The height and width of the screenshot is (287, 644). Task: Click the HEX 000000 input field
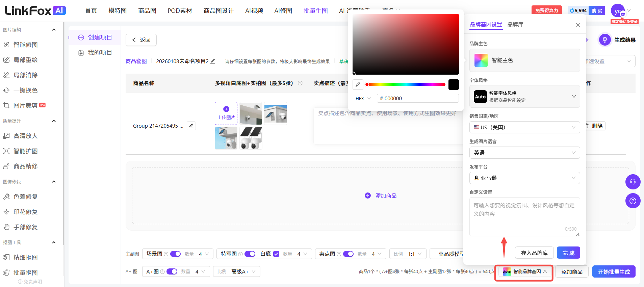click(x=418, y=98)
